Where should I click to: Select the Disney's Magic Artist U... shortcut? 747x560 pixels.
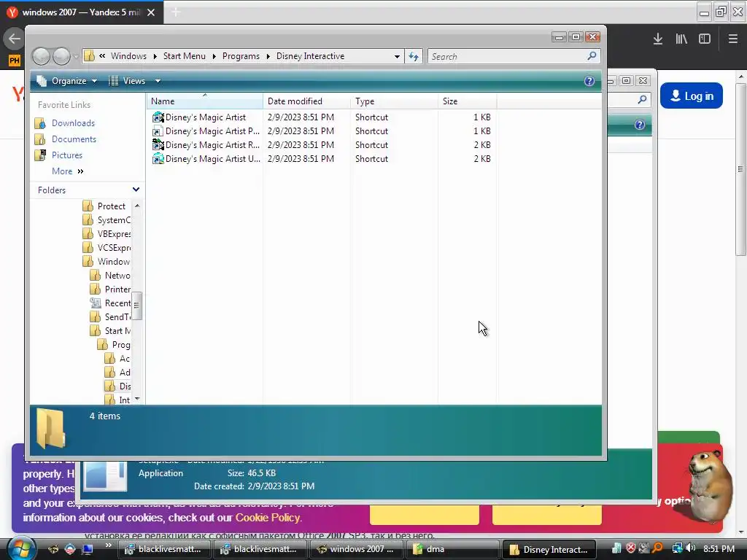click(205, 158)
